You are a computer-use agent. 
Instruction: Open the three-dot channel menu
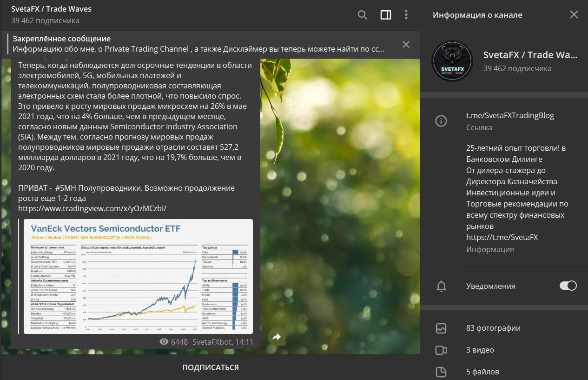406,15
